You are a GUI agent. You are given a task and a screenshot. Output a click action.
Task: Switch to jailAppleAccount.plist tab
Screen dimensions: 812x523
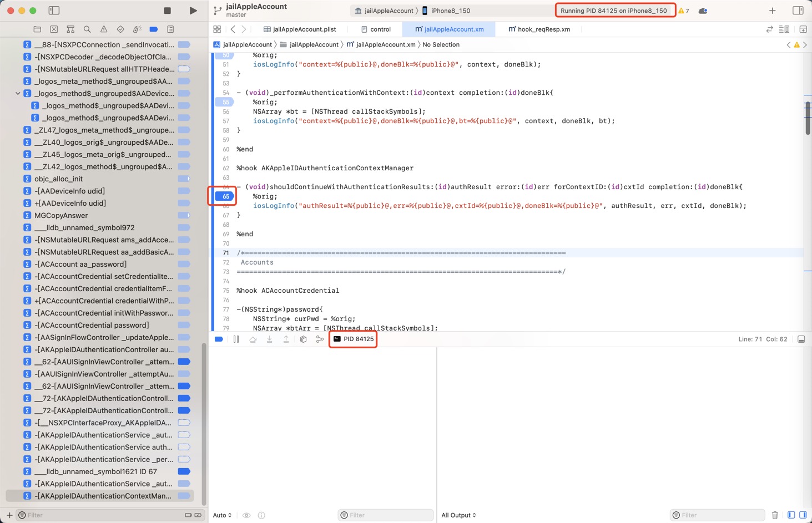[300, 29]
